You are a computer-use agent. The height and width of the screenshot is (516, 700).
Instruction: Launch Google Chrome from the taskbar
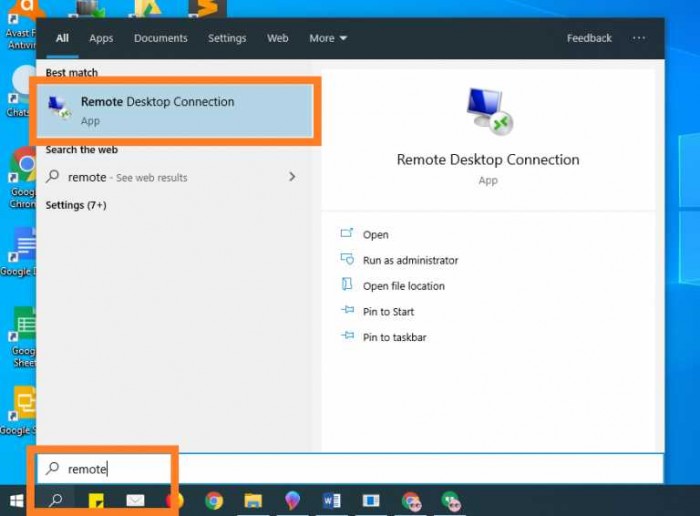pos(214,501)
